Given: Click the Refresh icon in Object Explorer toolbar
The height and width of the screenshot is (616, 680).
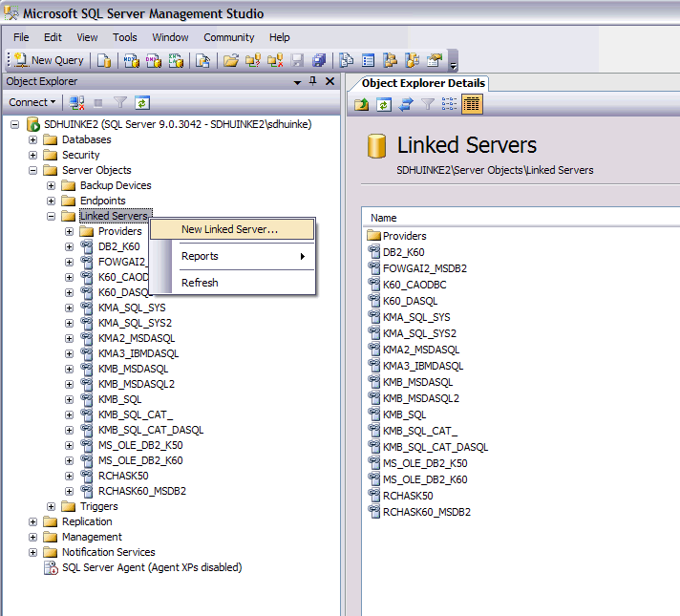Looking at the screenshot, I should coord(141,103).
